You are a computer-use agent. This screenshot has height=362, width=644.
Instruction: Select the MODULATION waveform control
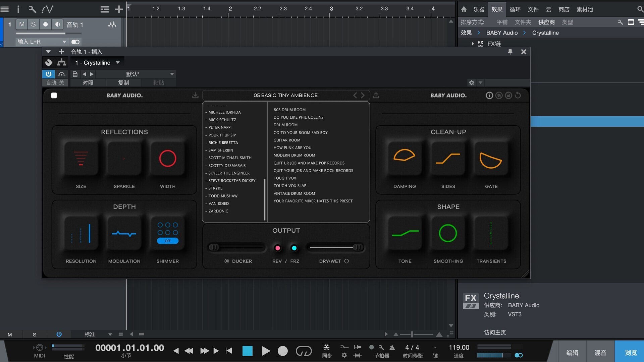point(124,233)
